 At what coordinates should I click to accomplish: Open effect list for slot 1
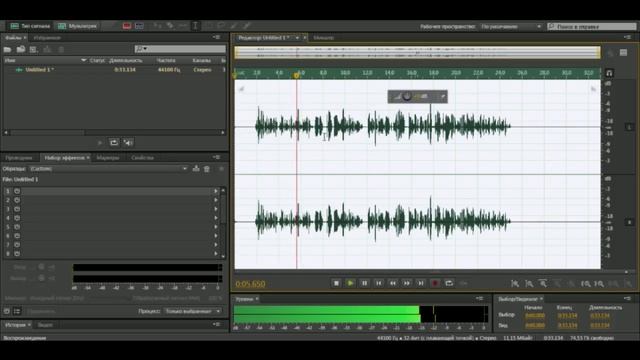[216, 191]
